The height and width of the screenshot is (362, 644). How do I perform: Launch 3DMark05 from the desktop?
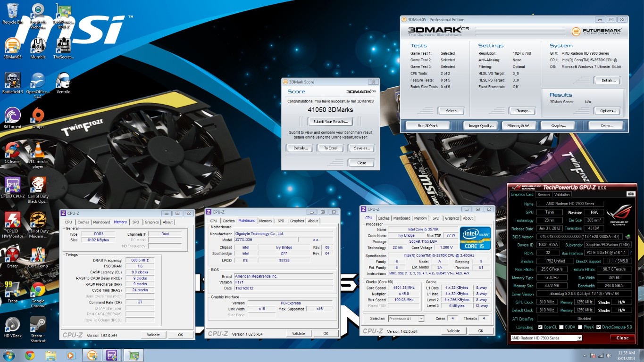pyautogui.click(x=13, y=49)
